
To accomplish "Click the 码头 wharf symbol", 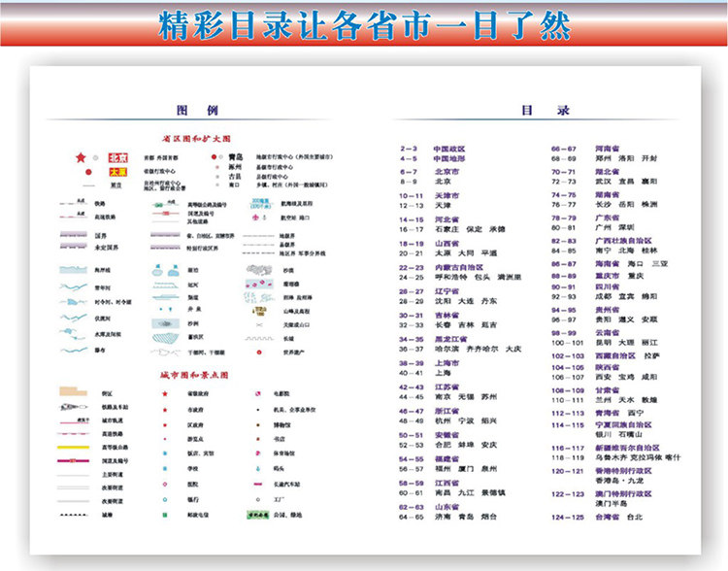I will (258, 469).
